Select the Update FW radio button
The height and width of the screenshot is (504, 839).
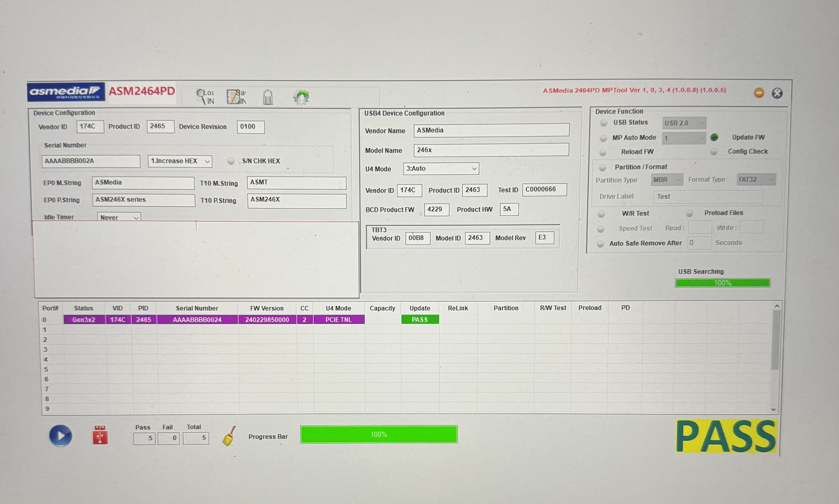pos(714,137)
